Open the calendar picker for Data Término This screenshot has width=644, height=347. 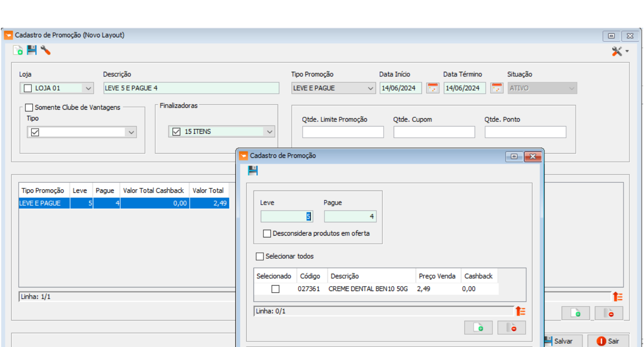[x=497, y=88]
